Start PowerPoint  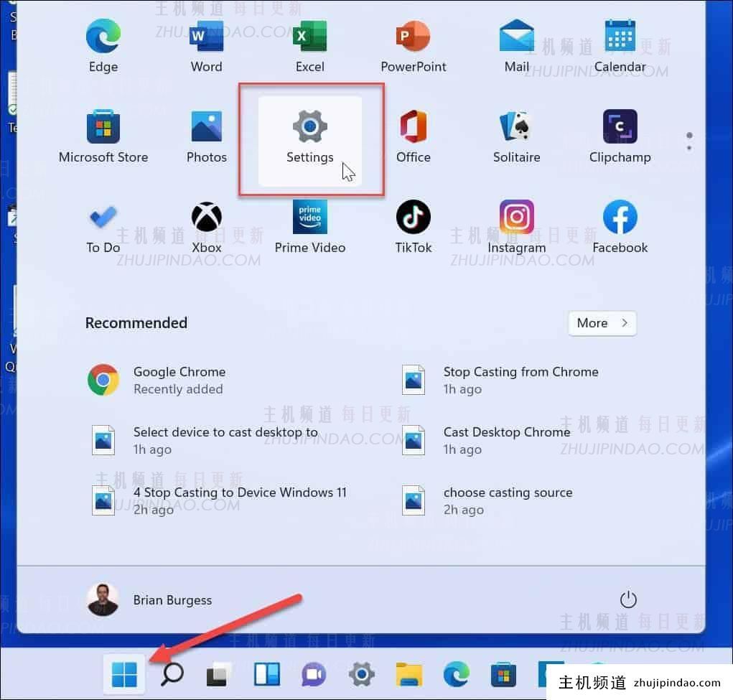(413, 43)
